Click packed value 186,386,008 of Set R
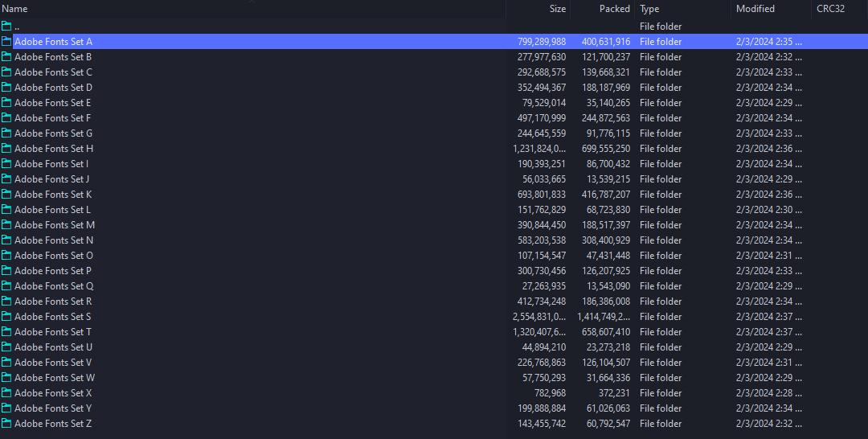The image size is (868, 439). coord(606,302)
